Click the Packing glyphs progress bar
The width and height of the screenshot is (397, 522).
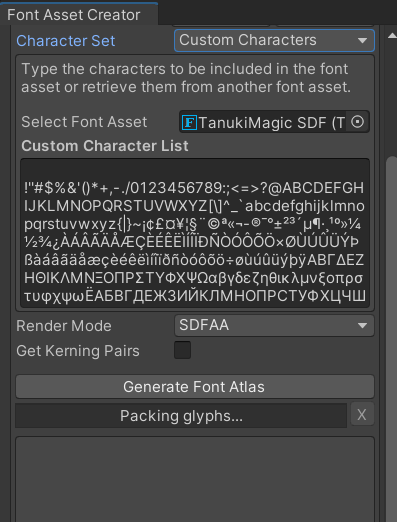click(181, 415)
